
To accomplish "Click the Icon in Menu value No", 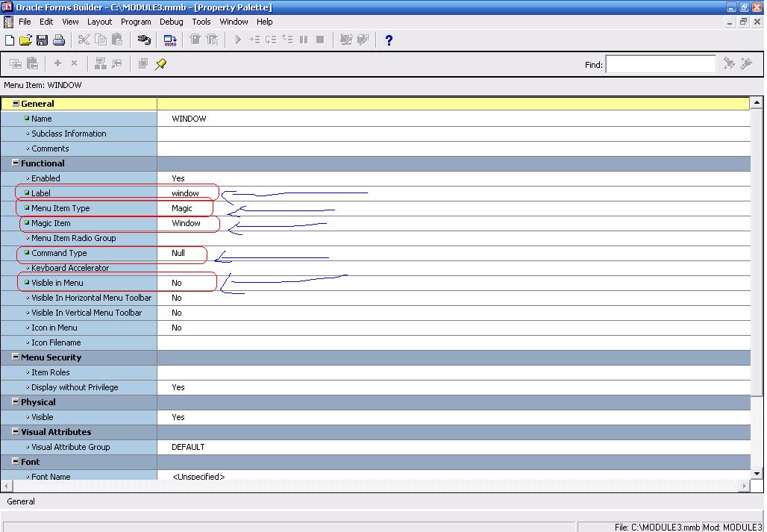I will [177, 328].
